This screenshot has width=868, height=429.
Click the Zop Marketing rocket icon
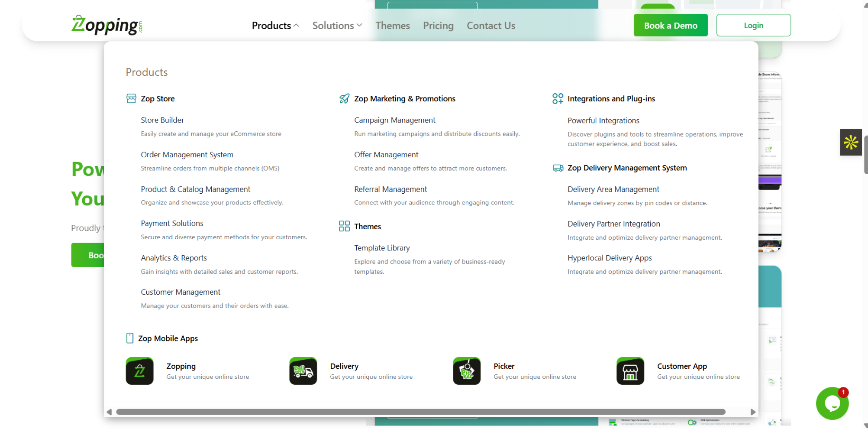point(344,99)
